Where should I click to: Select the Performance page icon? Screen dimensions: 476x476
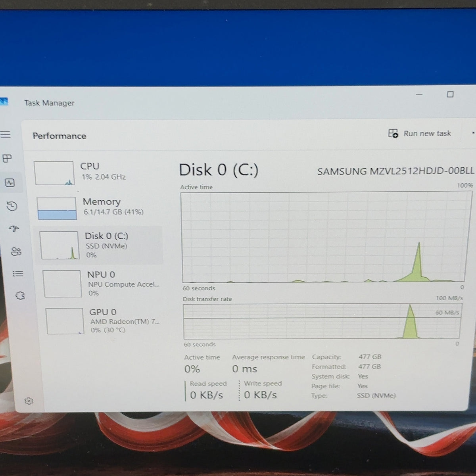[10, 183]
